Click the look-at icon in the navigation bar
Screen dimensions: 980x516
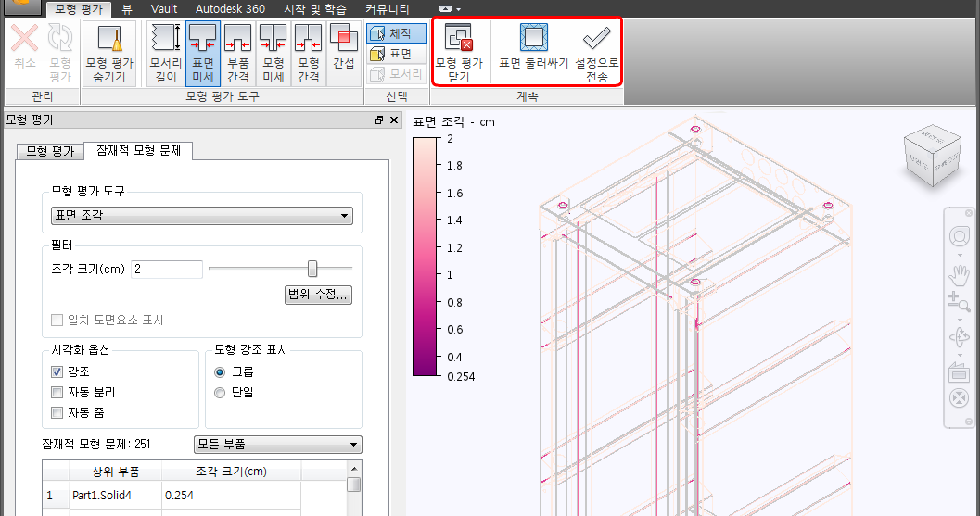click(959, 373)
